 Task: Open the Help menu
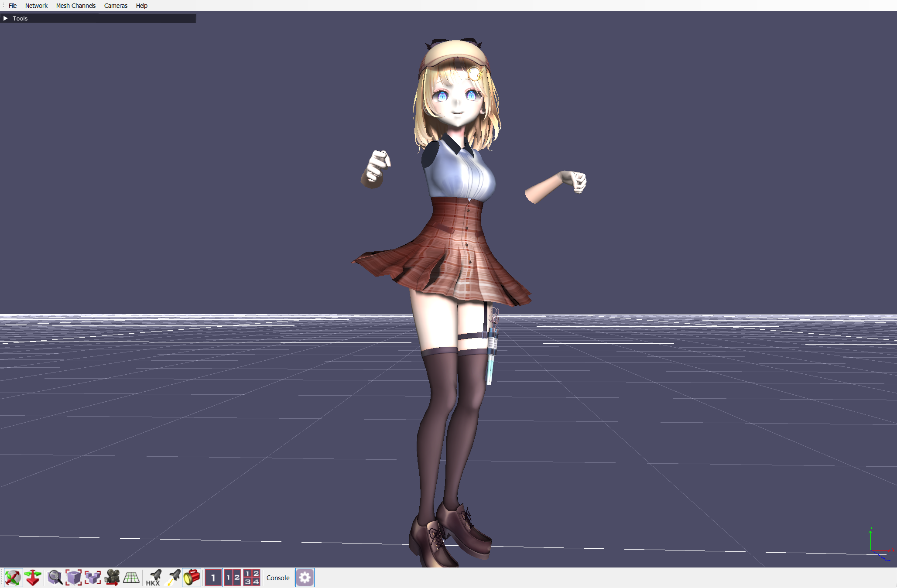[x=142, y=6]
